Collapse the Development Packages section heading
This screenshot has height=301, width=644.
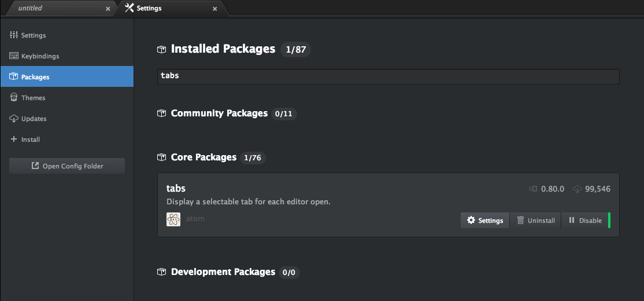coord(223,272)
